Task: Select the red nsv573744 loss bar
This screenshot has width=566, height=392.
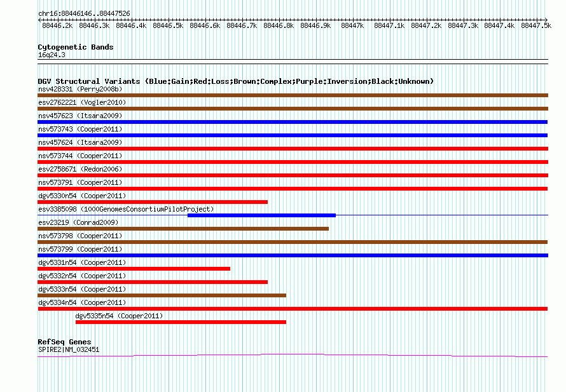Action: click(293, 162)
